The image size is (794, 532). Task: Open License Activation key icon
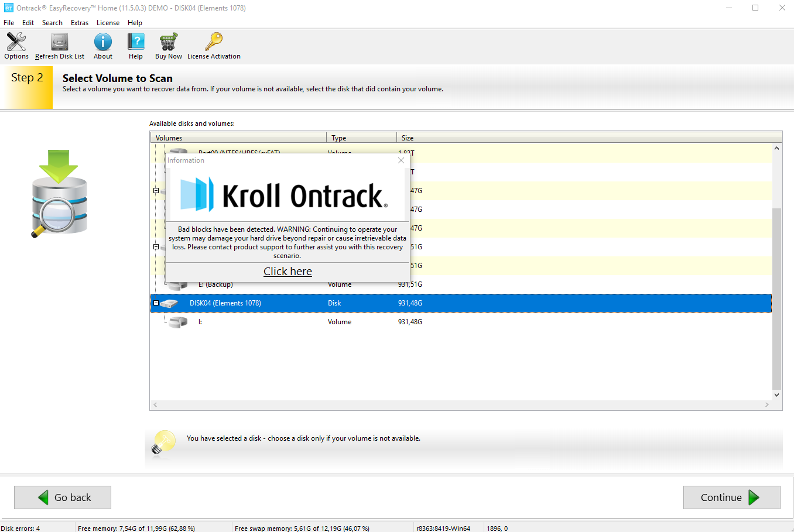214,46
